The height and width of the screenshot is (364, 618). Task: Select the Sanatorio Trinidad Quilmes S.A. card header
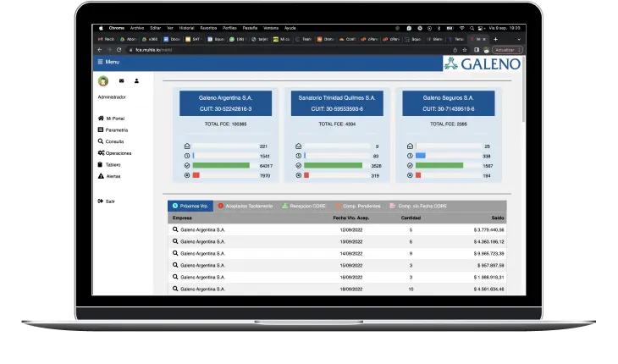click(x=337, y=103)
